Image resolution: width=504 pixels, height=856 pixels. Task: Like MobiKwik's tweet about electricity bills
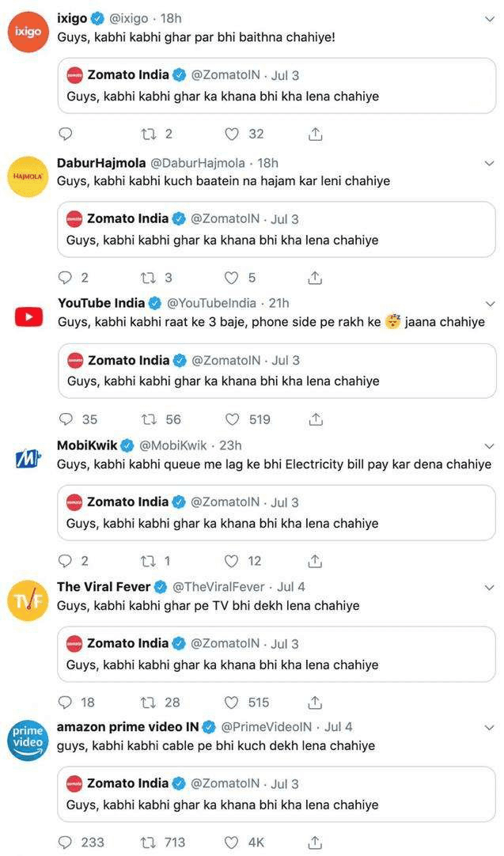tap(231, 561)
